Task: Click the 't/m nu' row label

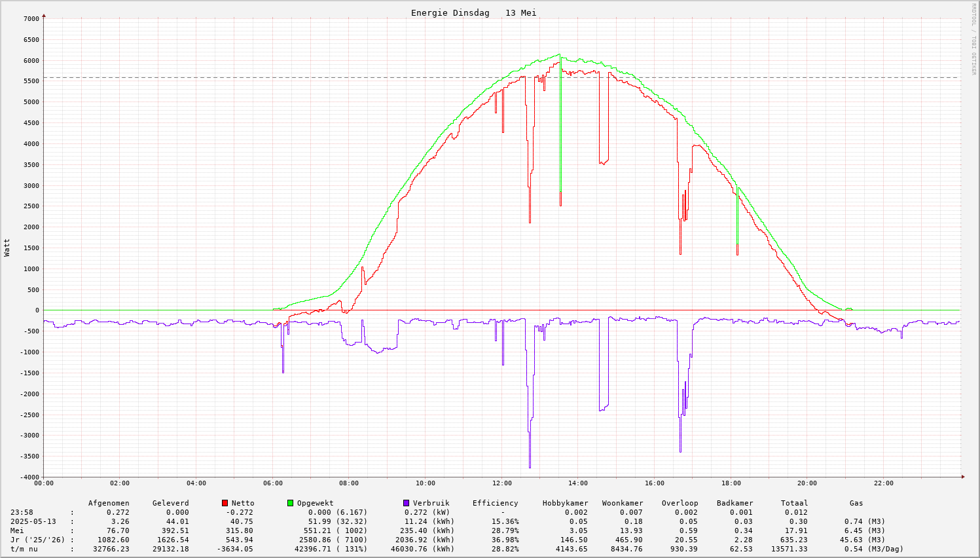Action: coord(24,549)
